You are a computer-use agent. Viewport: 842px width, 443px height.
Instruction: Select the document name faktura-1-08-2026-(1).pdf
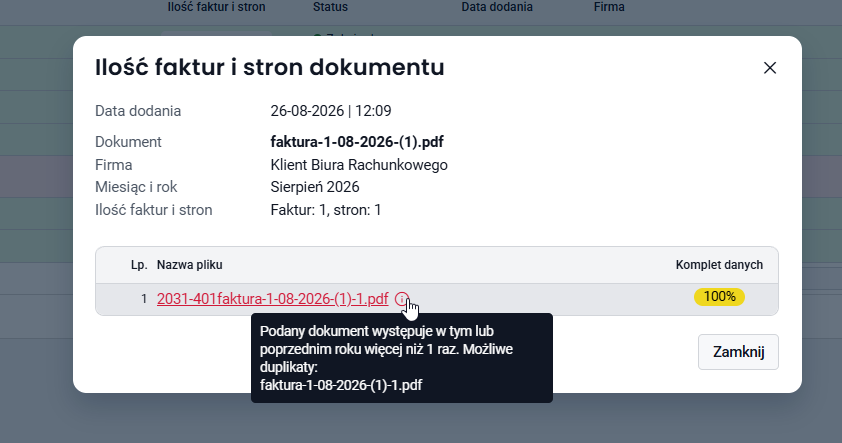pyautogui.click(x=357, y=142)
